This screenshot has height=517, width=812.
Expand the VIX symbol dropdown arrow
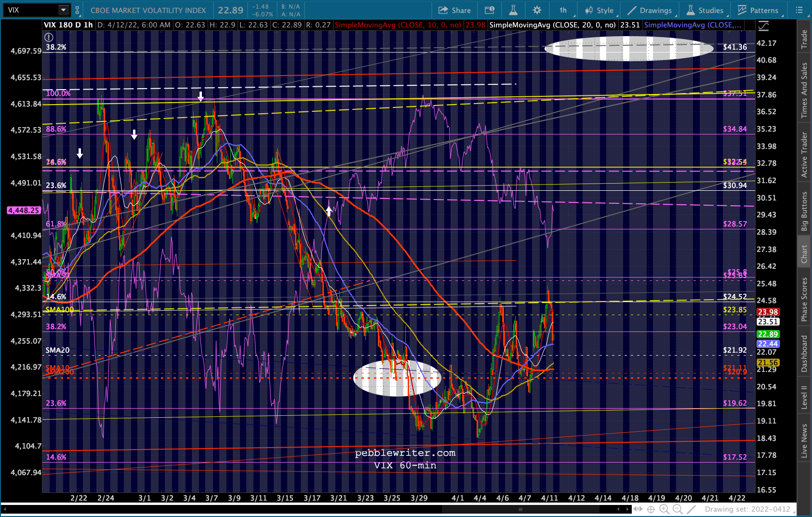point(63,10)
